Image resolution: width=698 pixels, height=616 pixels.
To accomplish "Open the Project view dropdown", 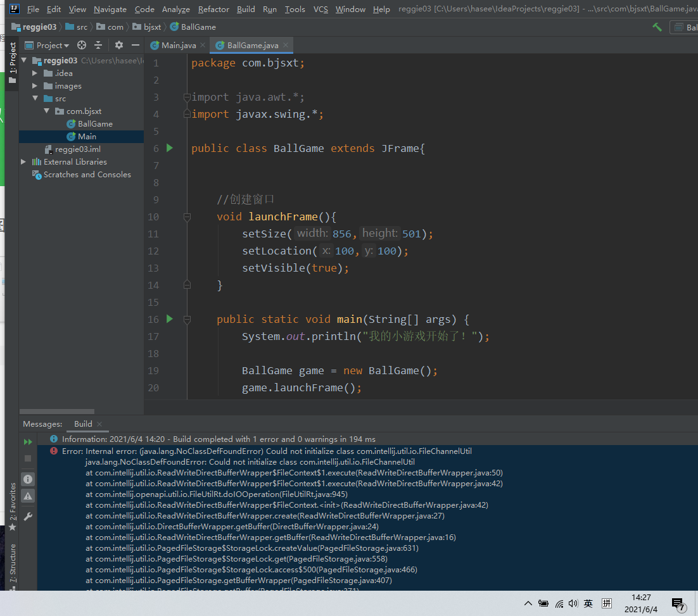I will (47, 45).
